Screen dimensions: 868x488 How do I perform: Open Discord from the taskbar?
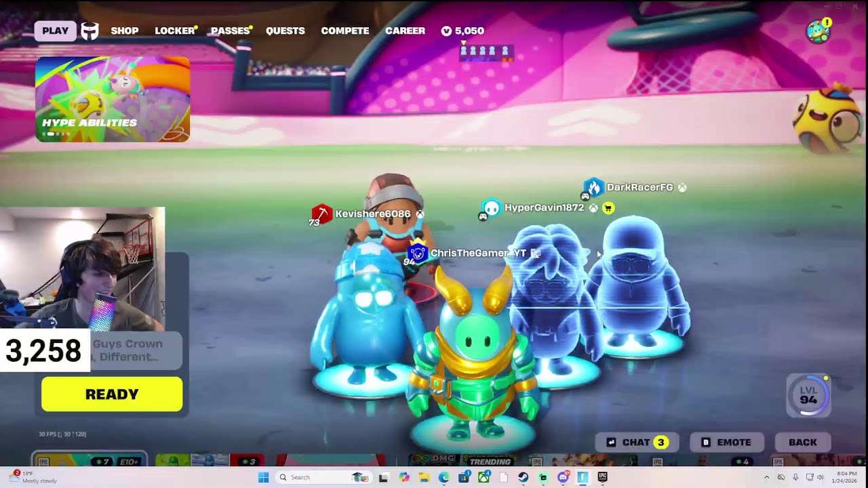tap(563, 477)
